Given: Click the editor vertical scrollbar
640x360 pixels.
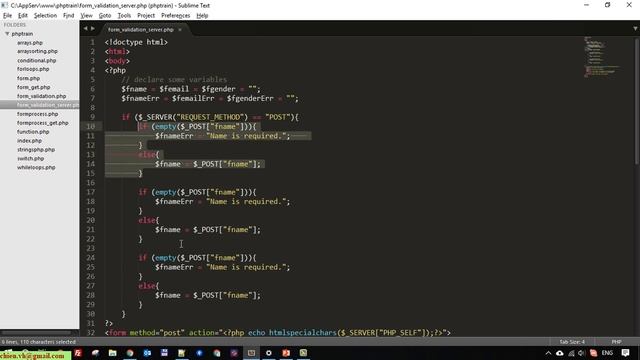Looking at the screenshot, I should (x=637, y=102).
